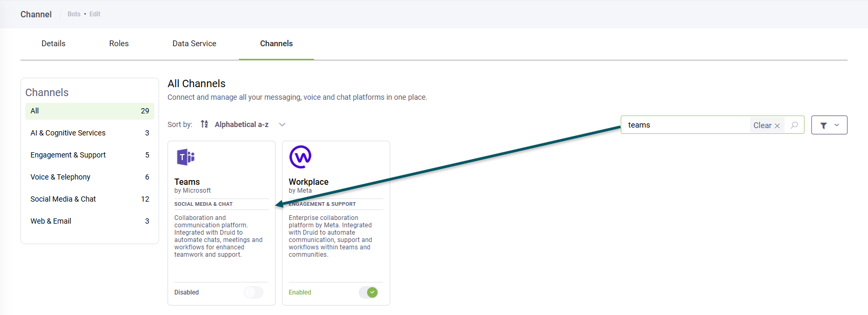Click the Workplace by Meta logo icon

(x=300, y=157)
